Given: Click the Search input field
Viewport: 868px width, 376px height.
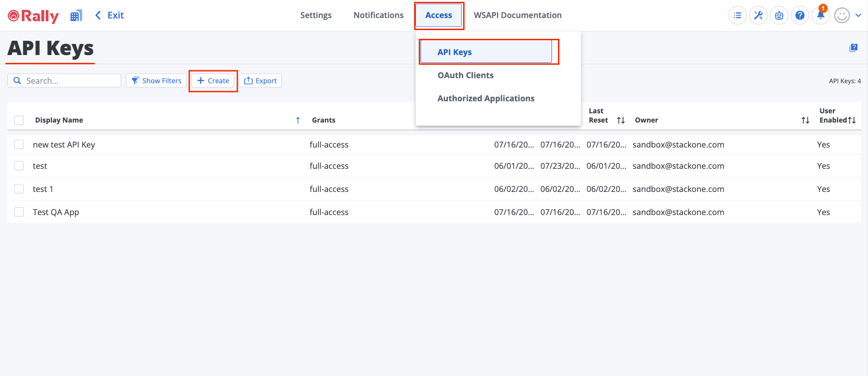Looking at the screenshot, I should (64, 80).
